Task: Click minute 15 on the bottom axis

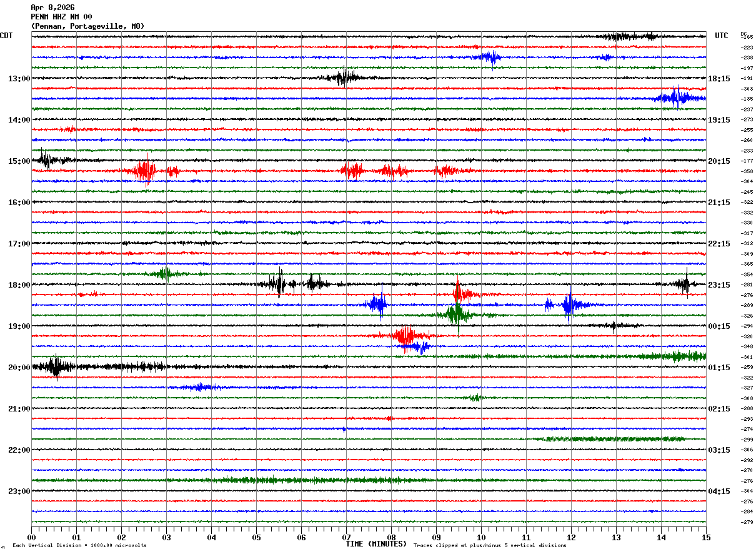Action: tap(705, 537)
